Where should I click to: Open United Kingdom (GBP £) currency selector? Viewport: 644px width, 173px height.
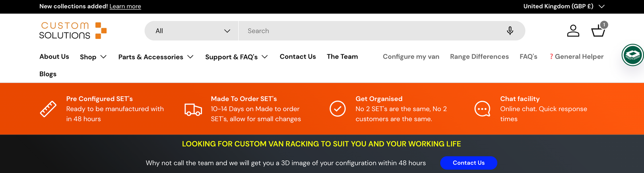tap(564, 6)
